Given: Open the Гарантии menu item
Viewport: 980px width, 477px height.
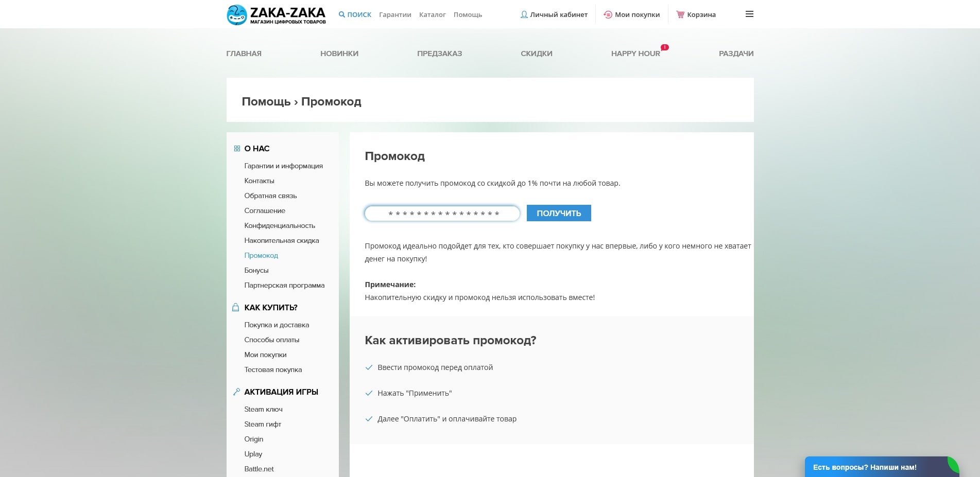Looking at the screenshot, I should [x=395, y=14].
